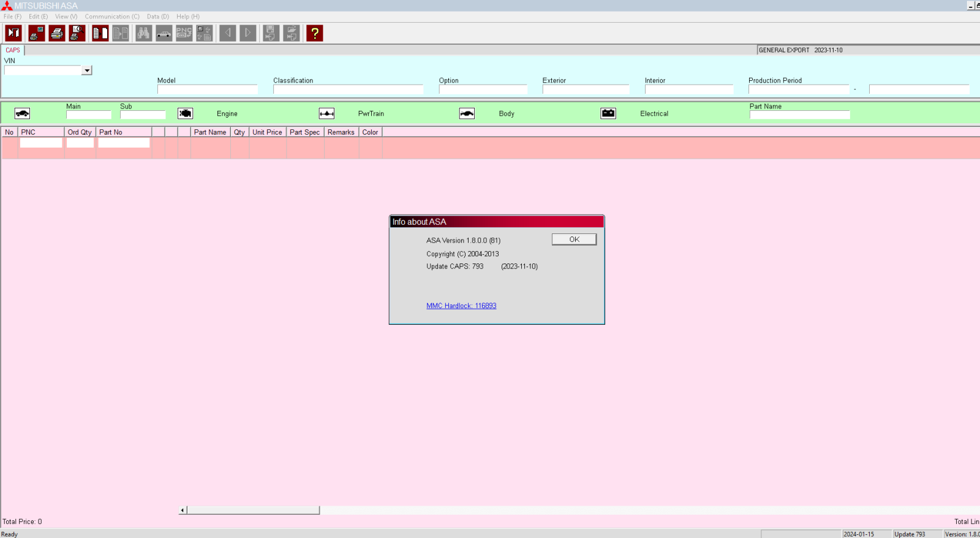980x538 pixels.
Task: Click the Interior input field
Action: click(689, 89)
